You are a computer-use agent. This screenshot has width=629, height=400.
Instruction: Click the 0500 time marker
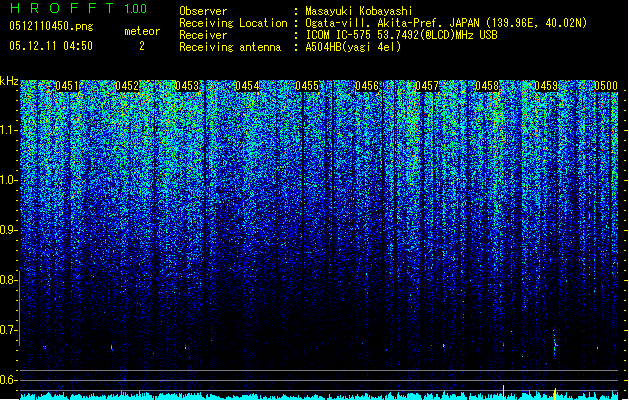coord(606,86)
